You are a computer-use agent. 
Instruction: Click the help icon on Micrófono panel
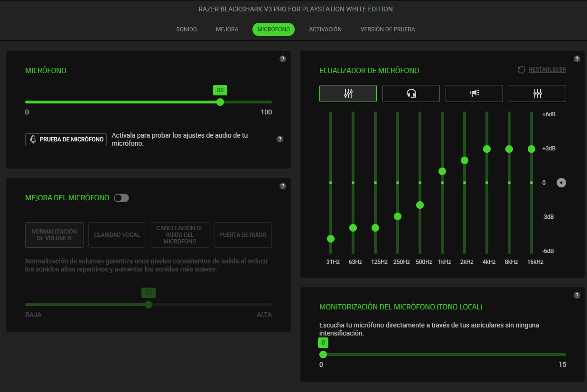[x=283, y=59]
